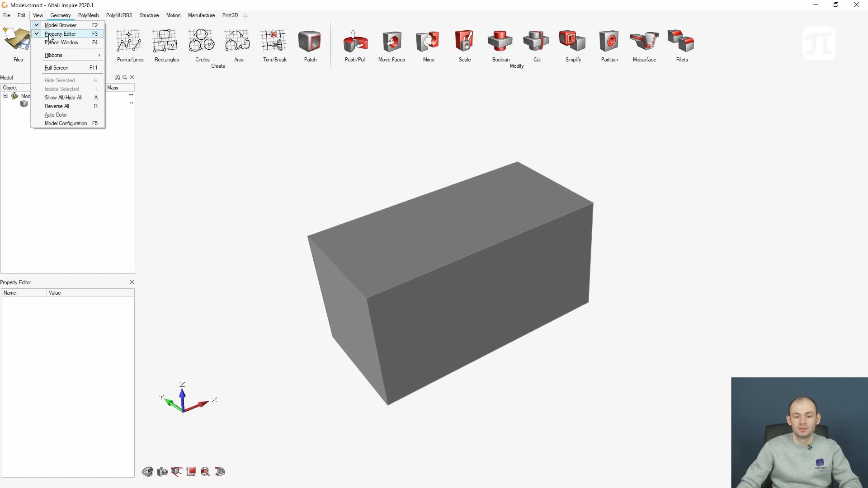The width and height of the screenshot is (868, 488).
Task: Click the binoculars find icon in Model panel
Action: tap(117, 77)
